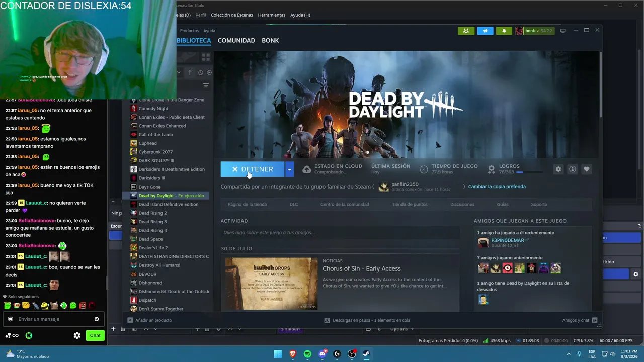644x362 pixels.
Task: Expand library collection dropdown chevron
Action: click(x=179, y=73)
